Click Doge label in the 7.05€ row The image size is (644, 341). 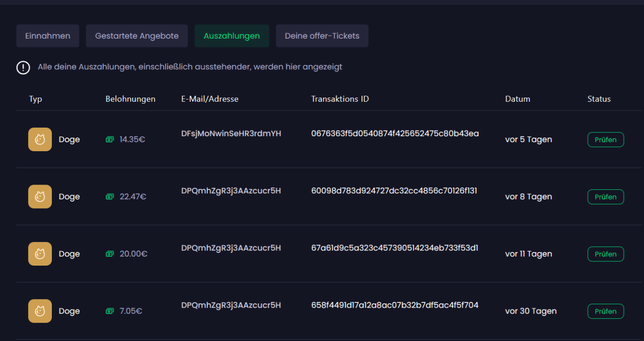[69, 311]
